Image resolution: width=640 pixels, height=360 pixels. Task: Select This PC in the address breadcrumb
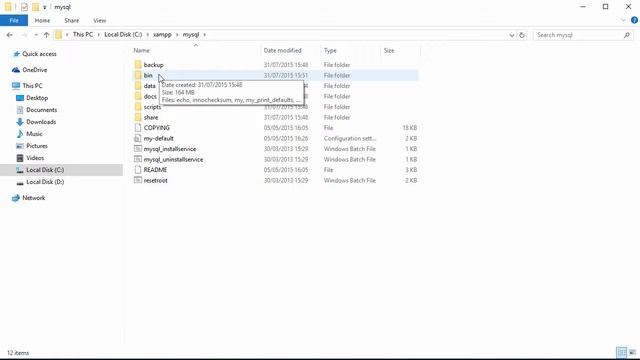tap(83, 35)
